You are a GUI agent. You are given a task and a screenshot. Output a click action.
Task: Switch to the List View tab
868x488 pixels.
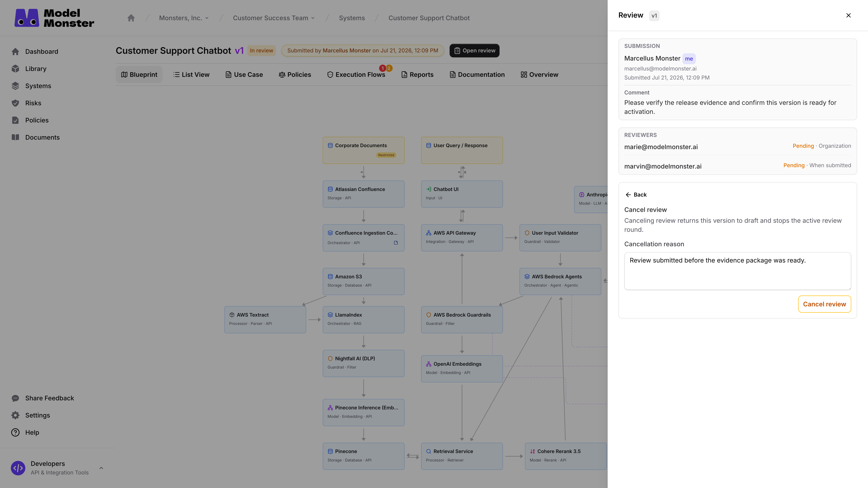[191, 74]
